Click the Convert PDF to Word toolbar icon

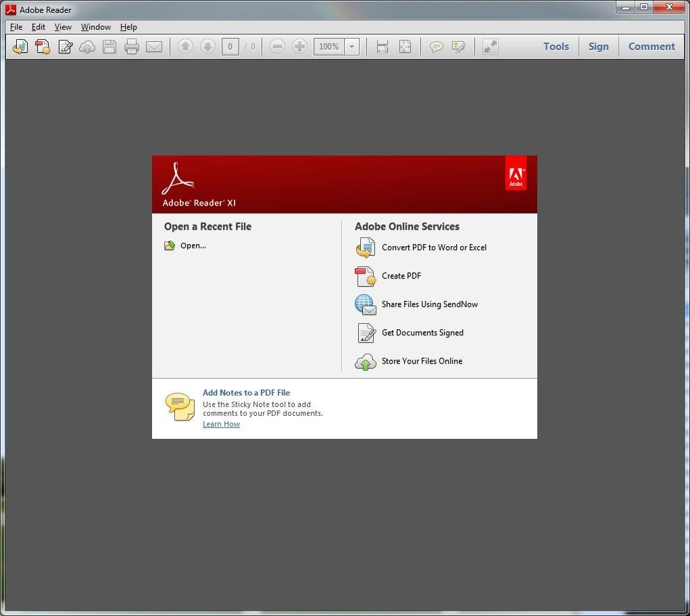click(20, 47)
